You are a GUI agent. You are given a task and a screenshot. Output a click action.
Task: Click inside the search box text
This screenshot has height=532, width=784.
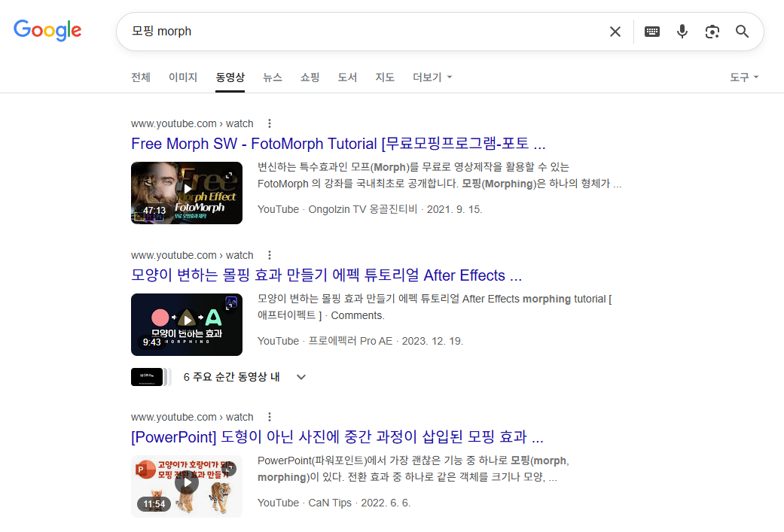tap(161, 32)
